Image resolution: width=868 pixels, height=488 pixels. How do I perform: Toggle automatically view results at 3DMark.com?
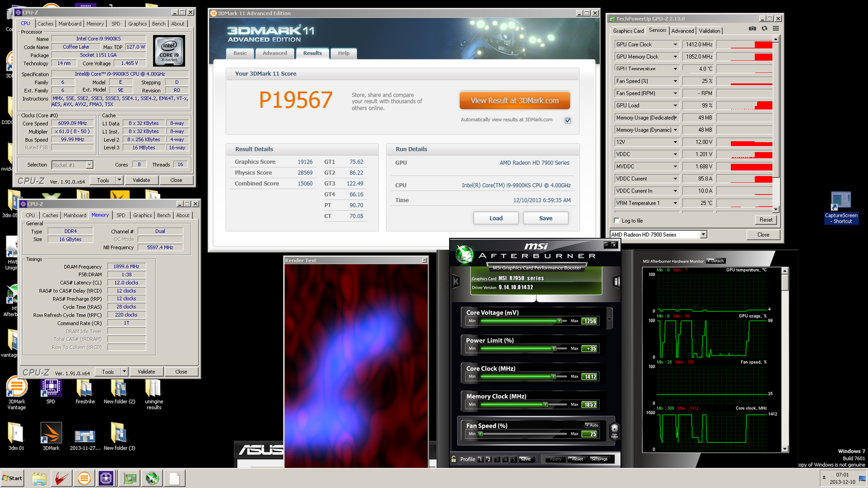tap(568, 120)
